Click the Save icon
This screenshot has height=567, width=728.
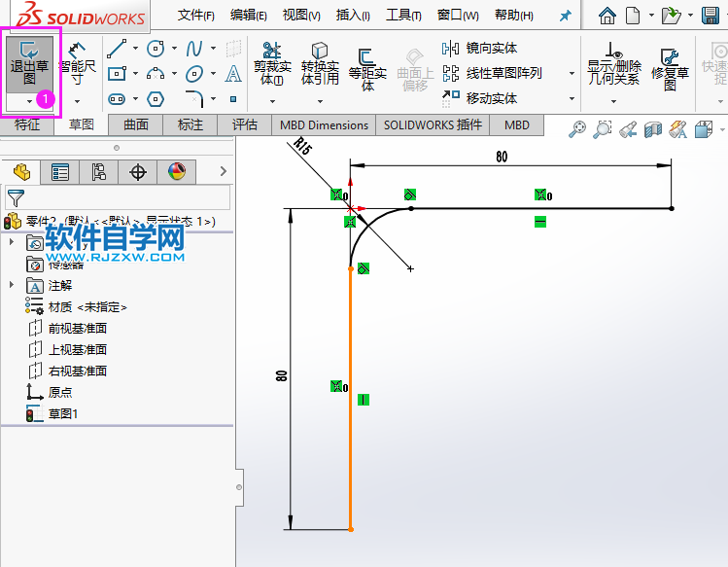pos(711,16)
